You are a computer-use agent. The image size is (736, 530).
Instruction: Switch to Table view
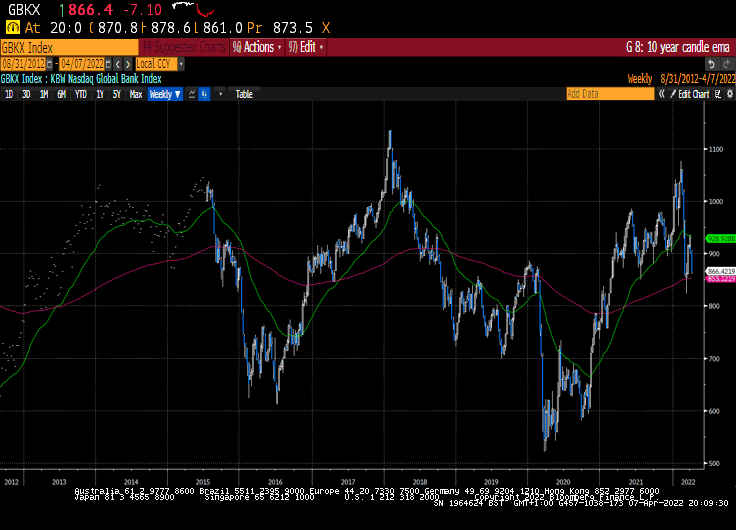click(244, 94)
